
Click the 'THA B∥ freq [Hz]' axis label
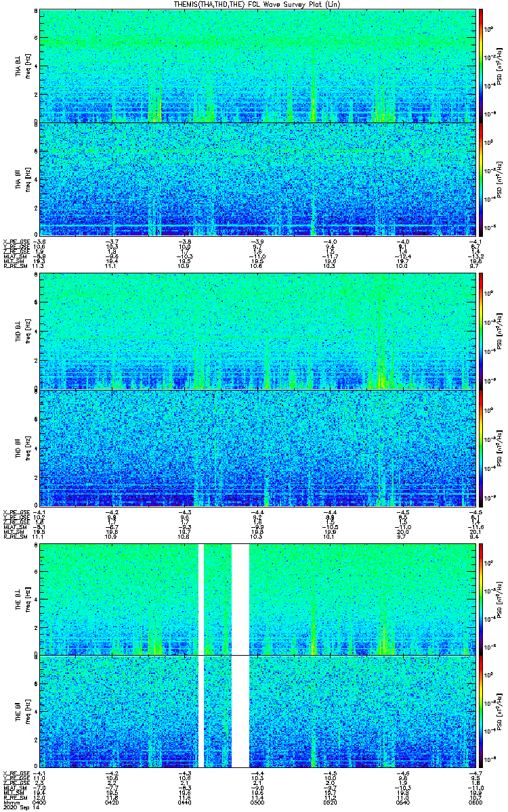[22, 180]
